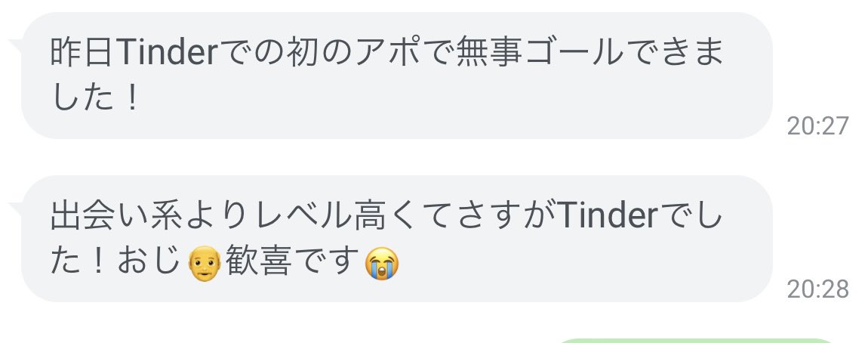This screenshot has width=868, height=343.
Task: Tap した！ on the first bubble's second line
Action: pos(94,99)
